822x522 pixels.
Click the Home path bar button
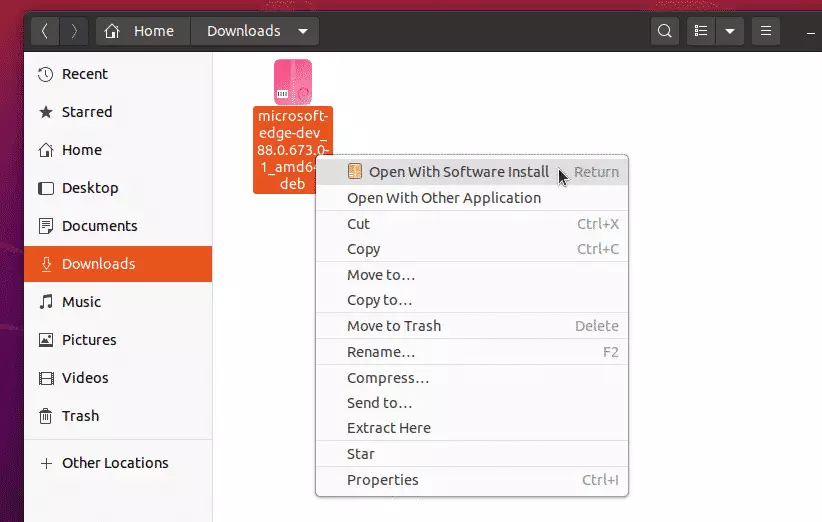click(143, 31)
